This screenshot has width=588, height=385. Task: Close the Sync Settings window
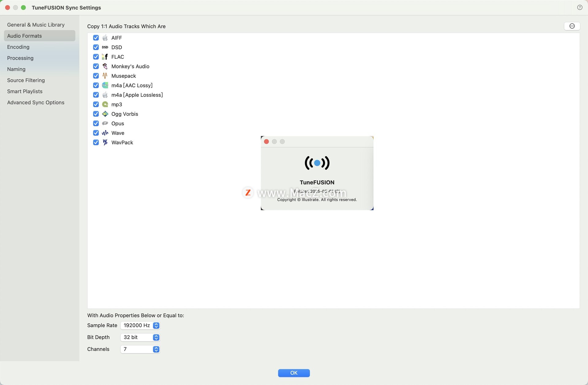pos(8,7)
